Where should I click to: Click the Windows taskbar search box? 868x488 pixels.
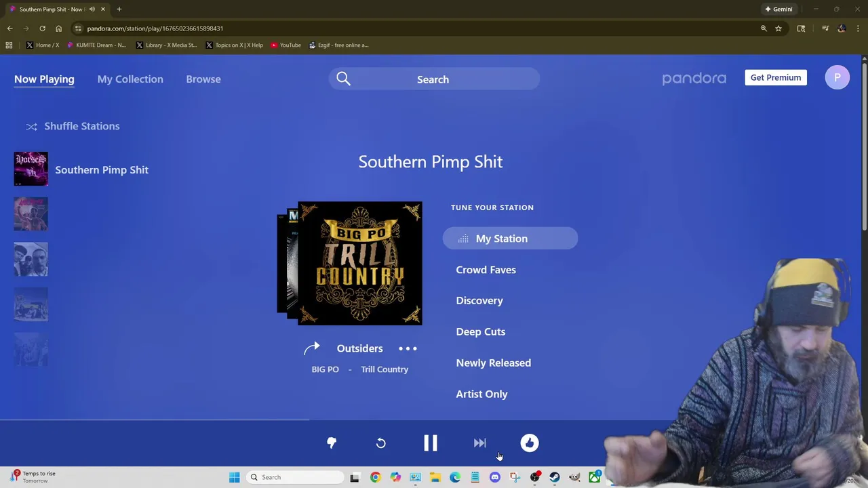pyautogui.click(x=295, y=477)
